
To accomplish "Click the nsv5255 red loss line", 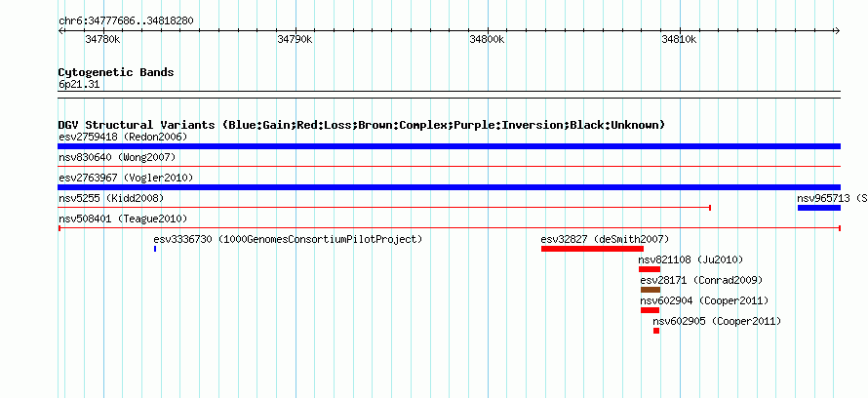I will click(384, 208).
